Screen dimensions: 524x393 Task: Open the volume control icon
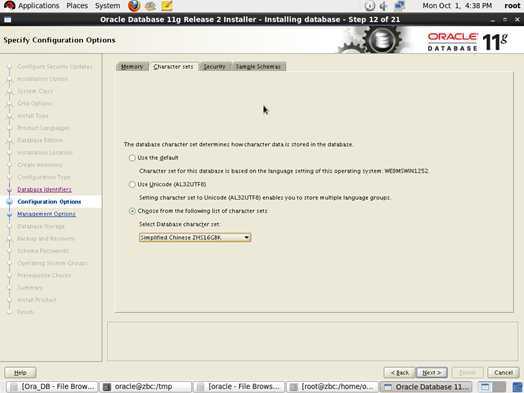tap(383, 6)
